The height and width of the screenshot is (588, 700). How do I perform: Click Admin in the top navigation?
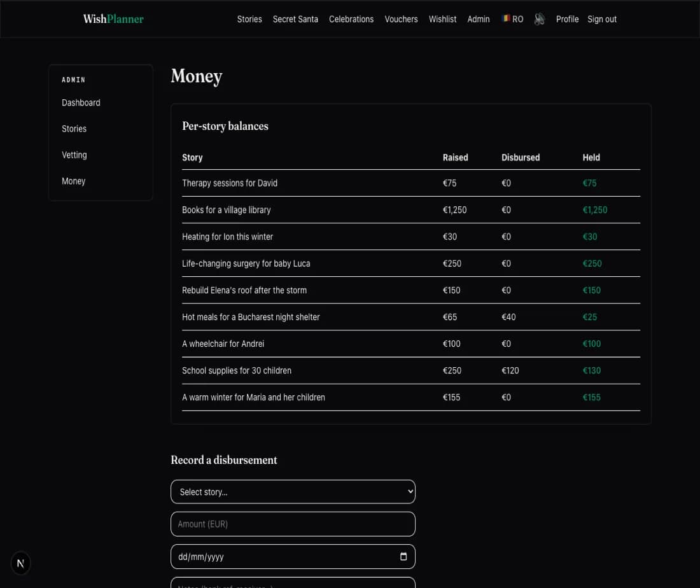(478, 19)
